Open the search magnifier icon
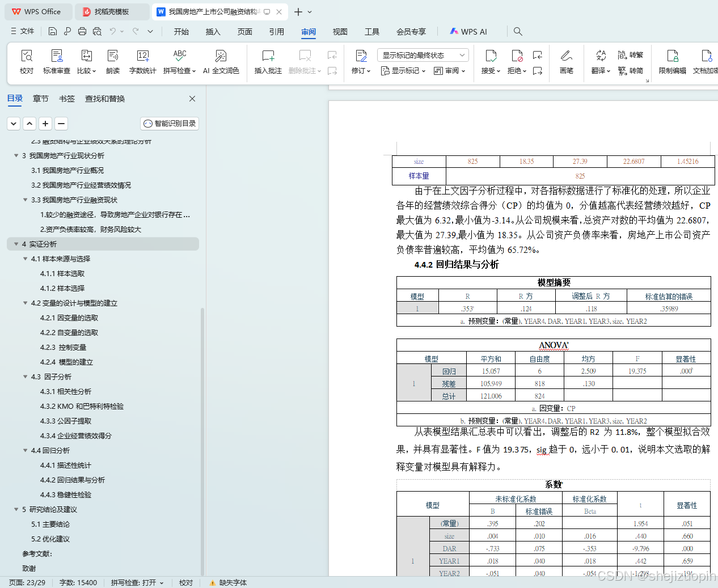This screenshot has width=718, height=588. tap(518, 32)
